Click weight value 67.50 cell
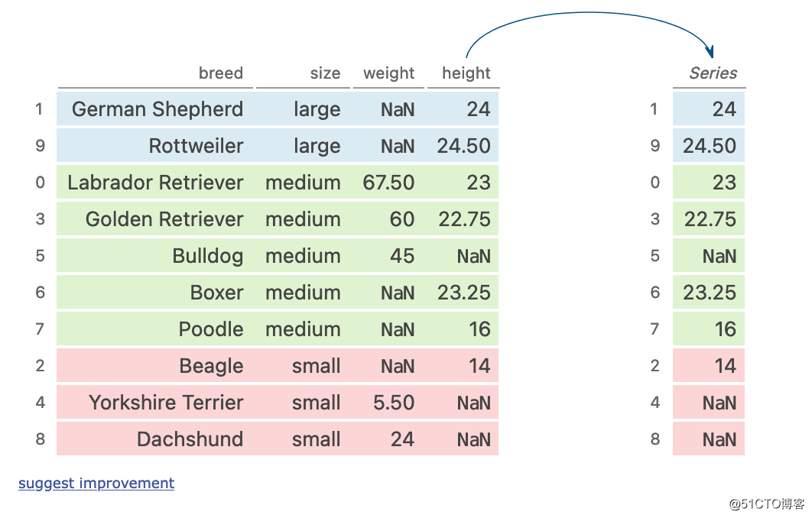 click(389, 183)
